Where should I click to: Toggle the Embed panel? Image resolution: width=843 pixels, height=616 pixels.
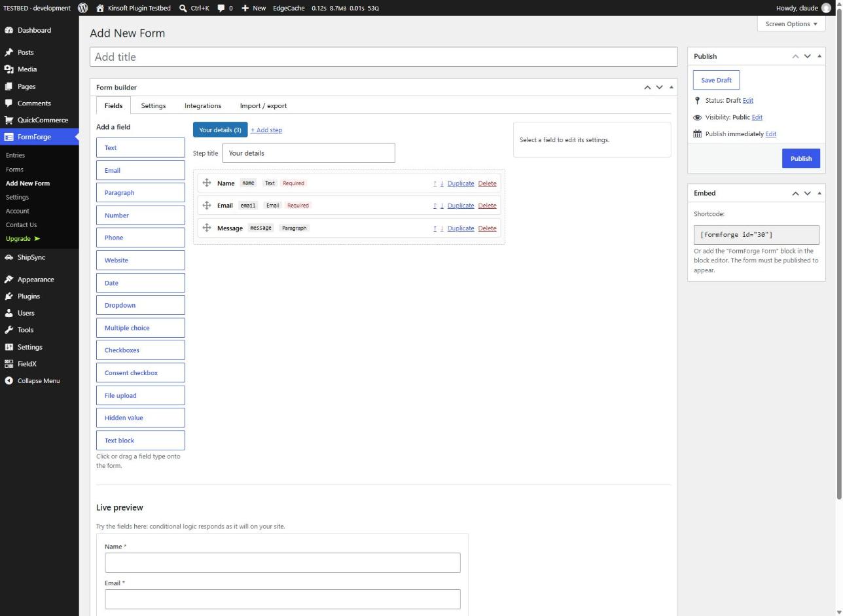tap(819, 193)
